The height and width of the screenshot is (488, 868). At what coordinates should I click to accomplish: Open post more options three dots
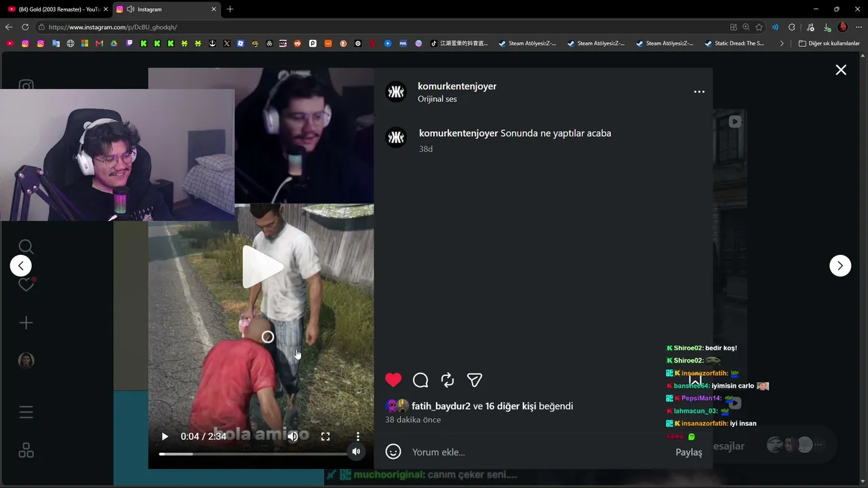pos(699,91)
